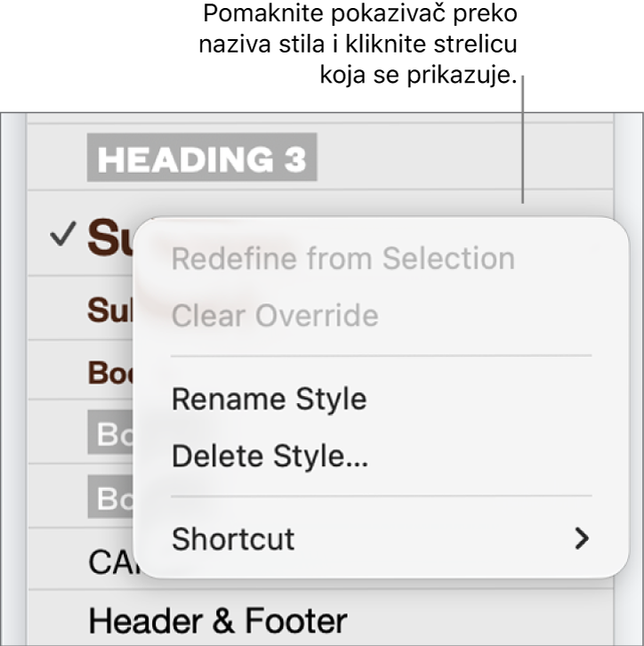Select the Header & Footer style
Screen dimensions: 644x646
[217, 619]
